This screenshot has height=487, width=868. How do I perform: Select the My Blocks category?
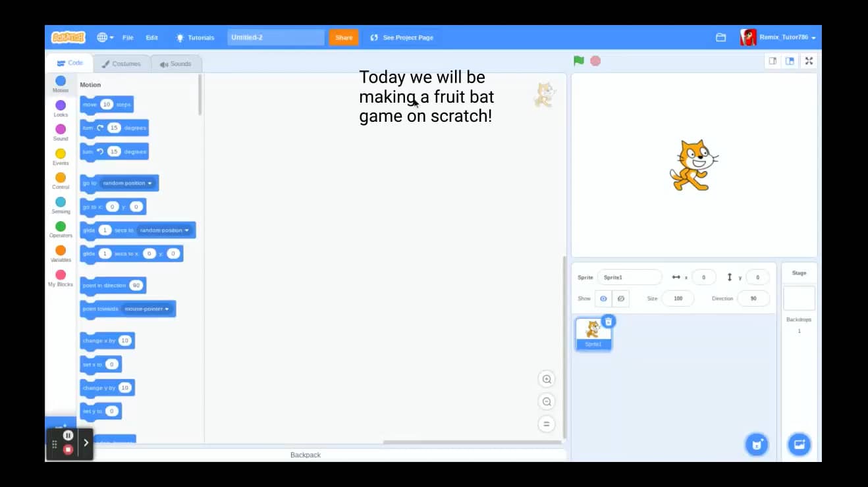tap(61, 278)
